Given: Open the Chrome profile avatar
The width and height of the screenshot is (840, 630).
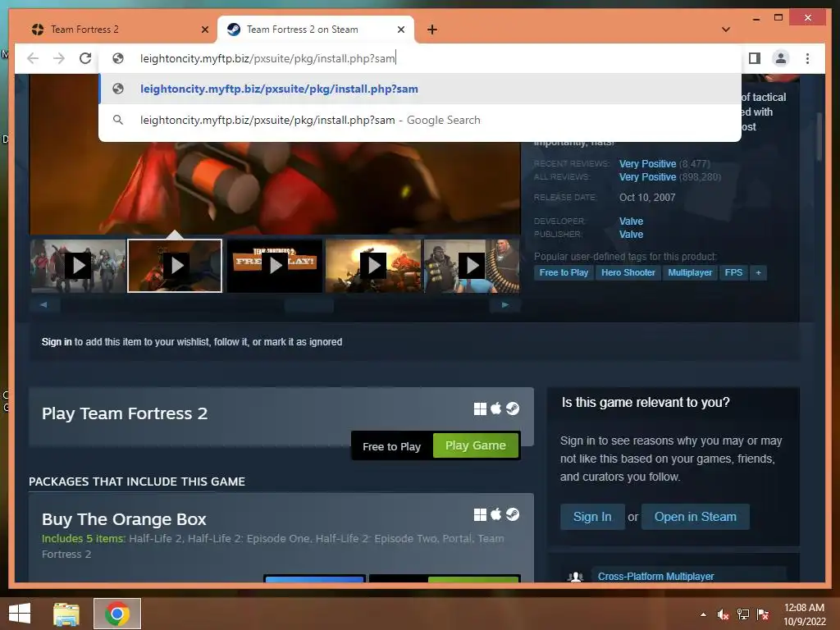Looking at the screenshot, I should [x=781, y=58].
